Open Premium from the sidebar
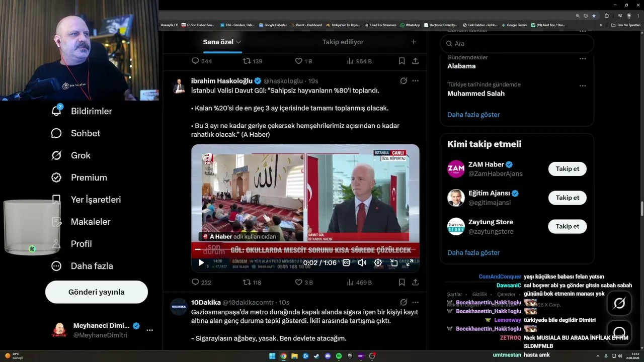The height and width of the screenshot is (362, 644). pos(79,177)
